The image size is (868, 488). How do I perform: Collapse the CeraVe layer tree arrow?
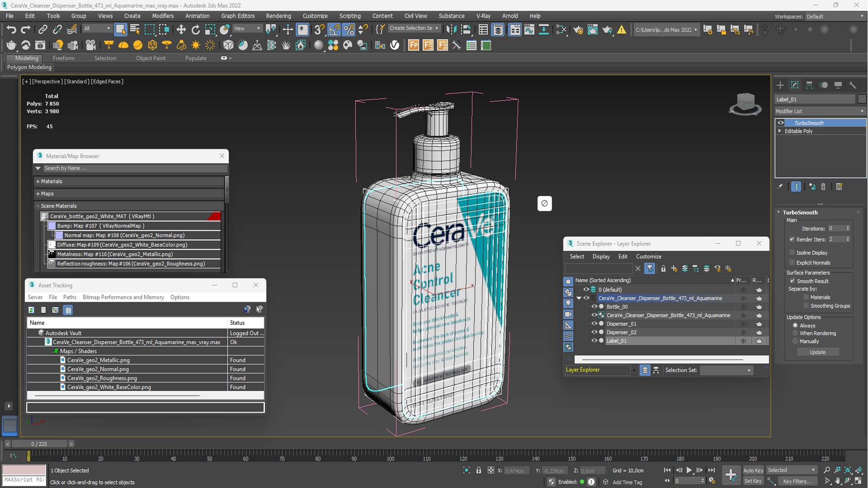click(579, 298)
